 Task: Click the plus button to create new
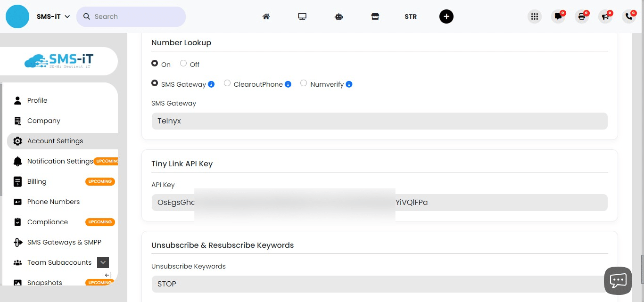[x=446, y=16]
